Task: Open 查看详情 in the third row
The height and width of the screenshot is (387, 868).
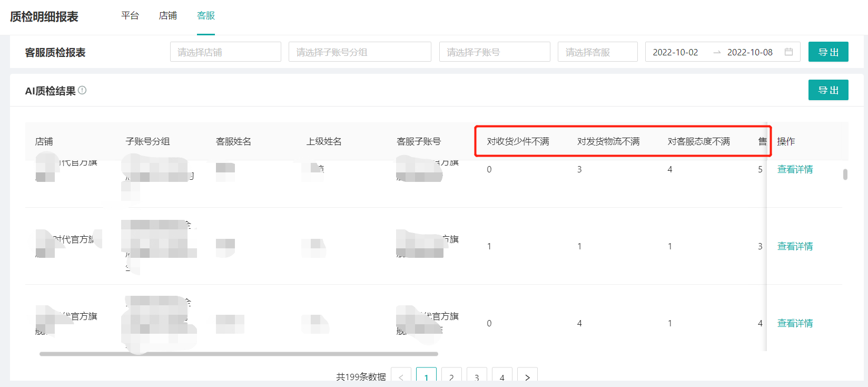Action: tap(795, 323)
